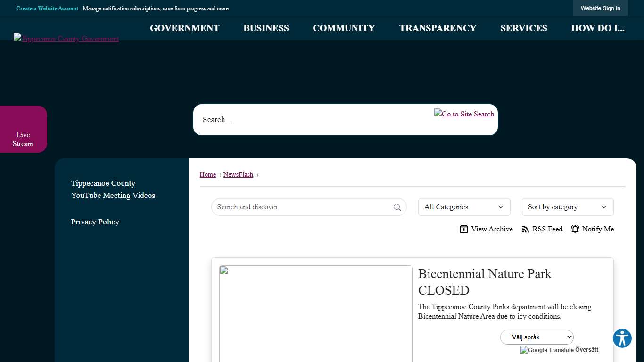Open the Välj språk language selector
The height and width of the screenshot is (362, 644).
click(537, 337)
